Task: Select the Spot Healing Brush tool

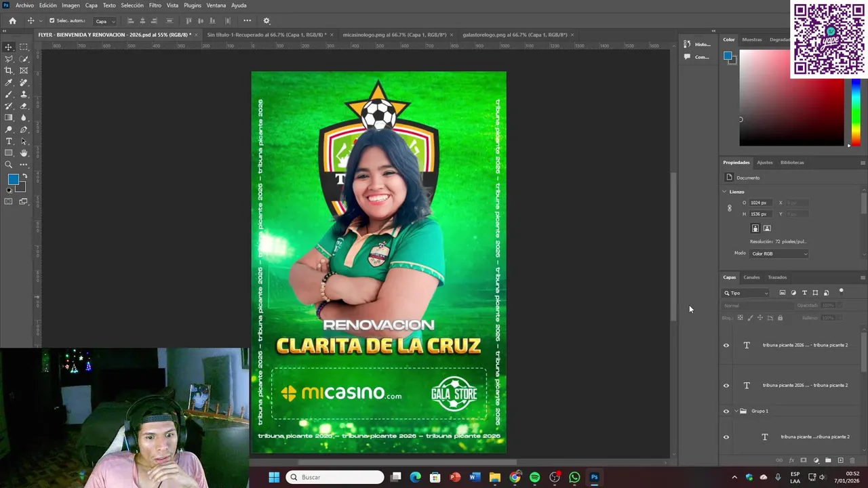Action: click(24, 83)
